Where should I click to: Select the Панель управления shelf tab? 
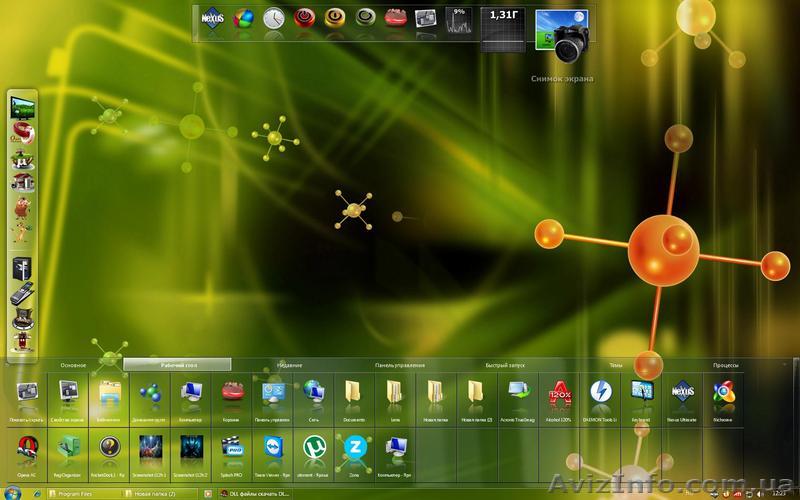coord(400,365)
